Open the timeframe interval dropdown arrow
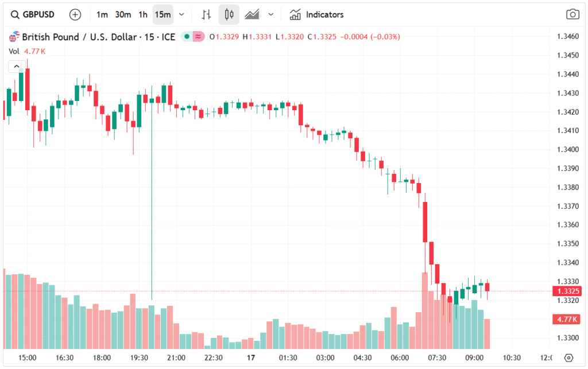Screen dimensions: 588x369 coord(182,14)
